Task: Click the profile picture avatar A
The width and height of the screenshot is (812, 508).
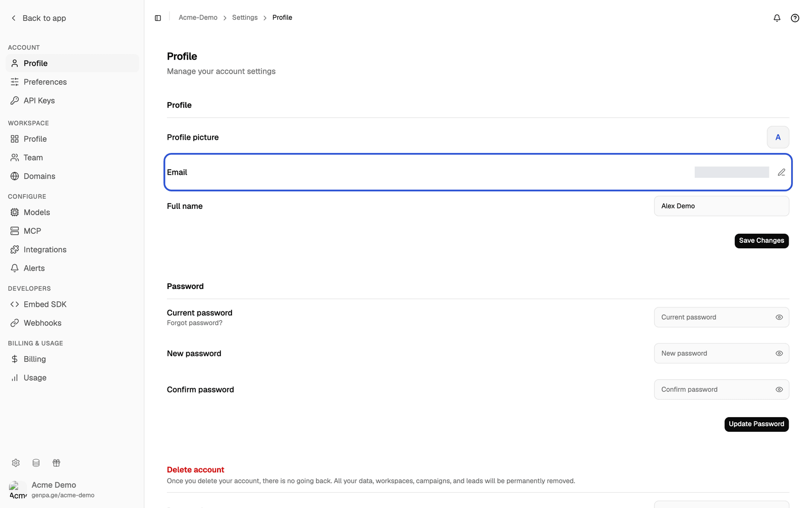Action: pyautogui.click(x=778, y=137)
